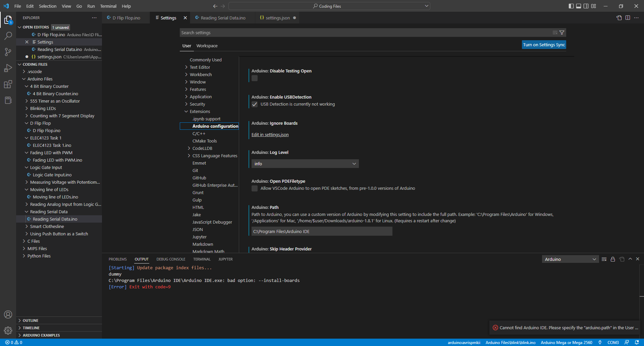Clear the settings search input icon
The height and width of the screenshot is (346, 644).
[555, 33]
